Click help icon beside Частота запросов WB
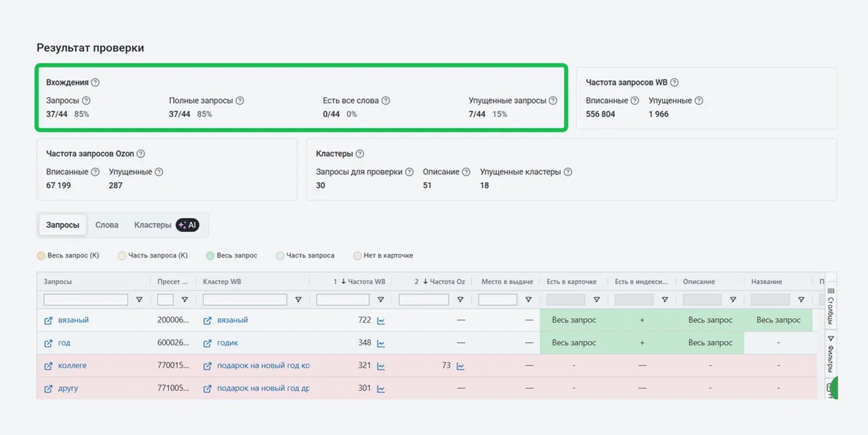Image resolution: width=868 pixels, height=435 pixels. pos(674,82)
